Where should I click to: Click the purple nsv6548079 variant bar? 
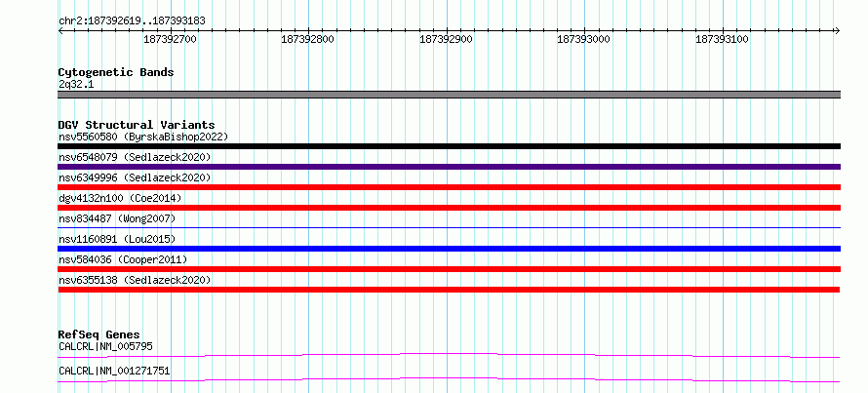[x=449, y=167]
